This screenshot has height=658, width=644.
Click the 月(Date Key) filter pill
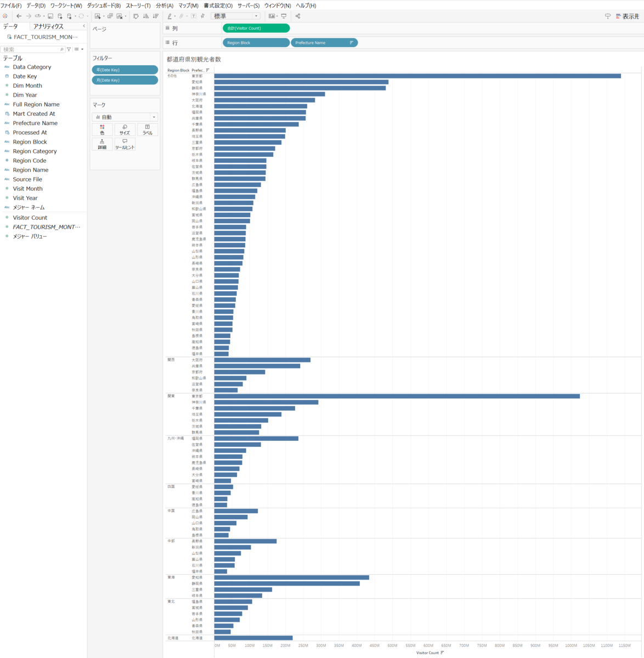click(x=125, y=80)
